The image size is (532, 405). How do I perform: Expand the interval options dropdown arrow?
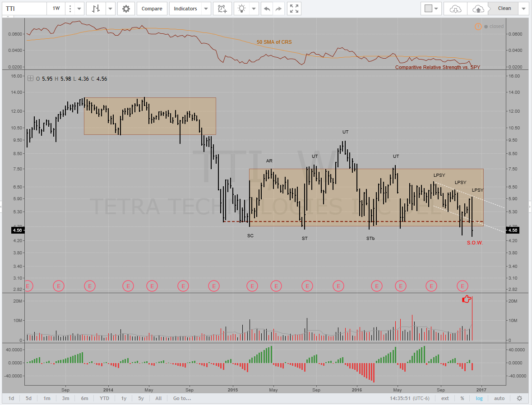[79, 9]
